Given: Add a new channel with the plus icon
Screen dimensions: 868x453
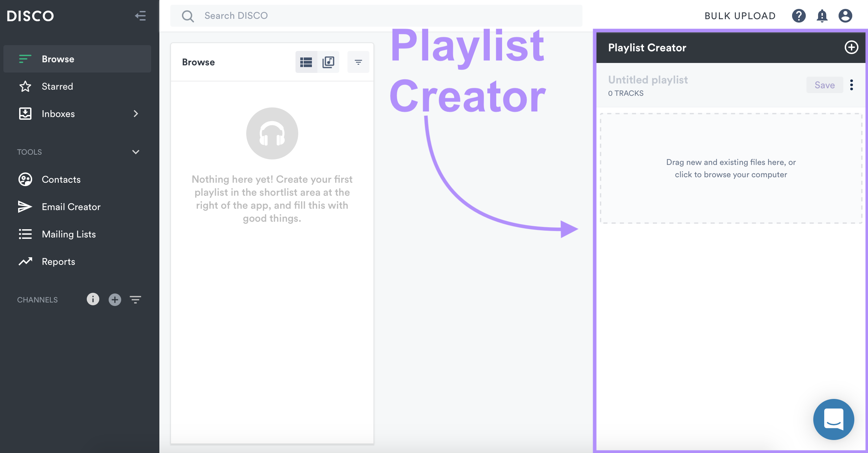Looking at the screenshot, I should coord(115,299).
